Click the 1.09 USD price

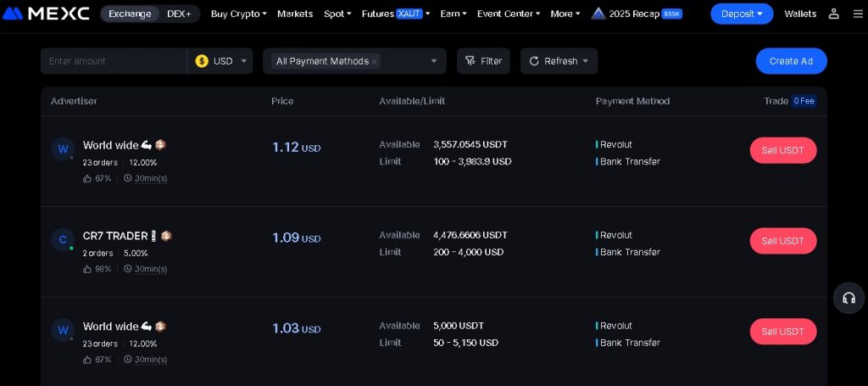pyautogui.click(x=296, y=238)
